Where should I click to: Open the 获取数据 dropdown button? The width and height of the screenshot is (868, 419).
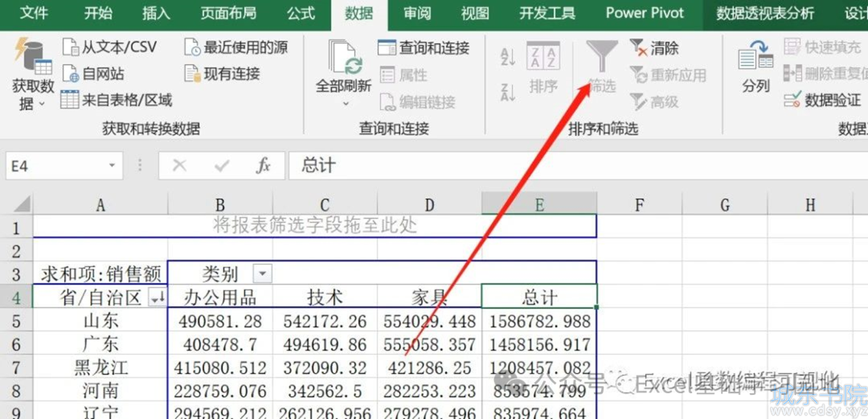pyautogui.click(x=33, y=74)
